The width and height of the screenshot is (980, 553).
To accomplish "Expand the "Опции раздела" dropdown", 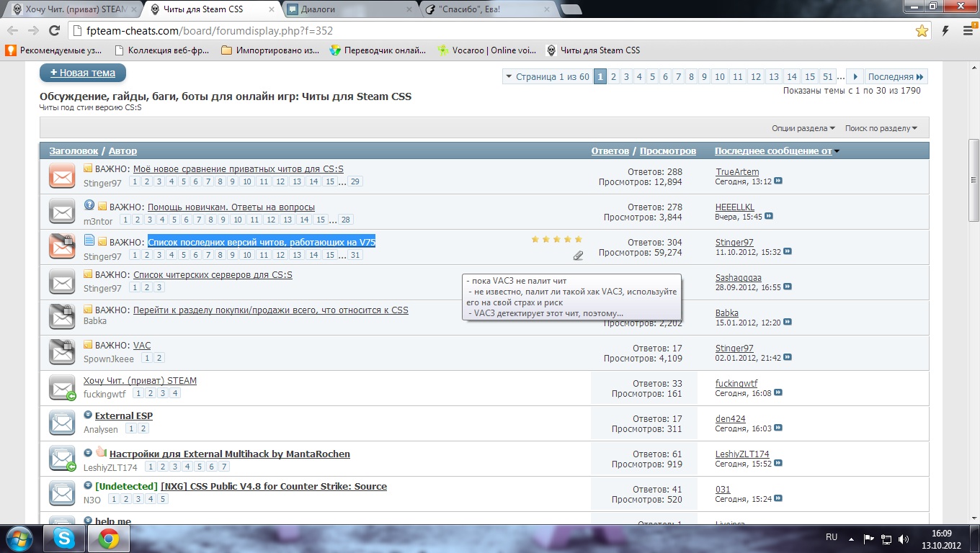I will [803, 128].
